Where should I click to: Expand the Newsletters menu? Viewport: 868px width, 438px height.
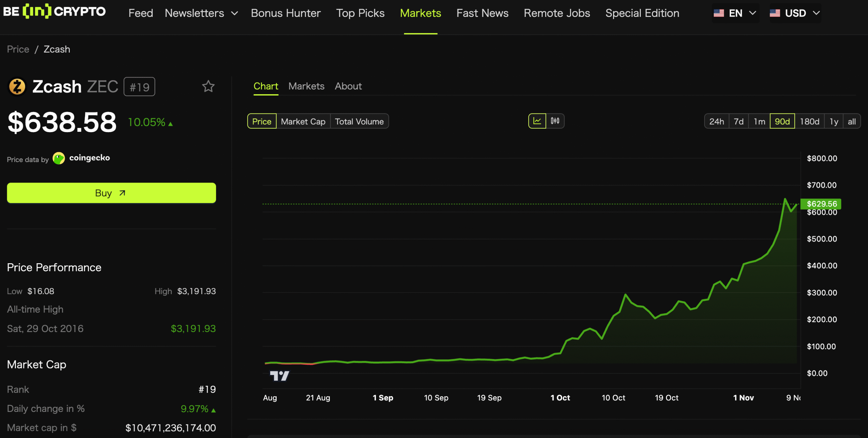click(x=201, y=13)
